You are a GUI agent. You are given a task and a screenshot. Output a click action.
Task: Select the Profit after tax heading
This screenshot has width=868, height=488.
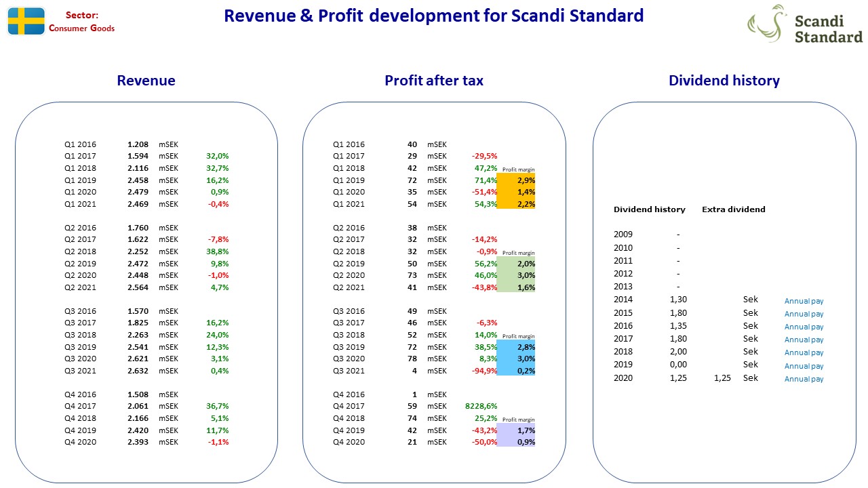434,81
